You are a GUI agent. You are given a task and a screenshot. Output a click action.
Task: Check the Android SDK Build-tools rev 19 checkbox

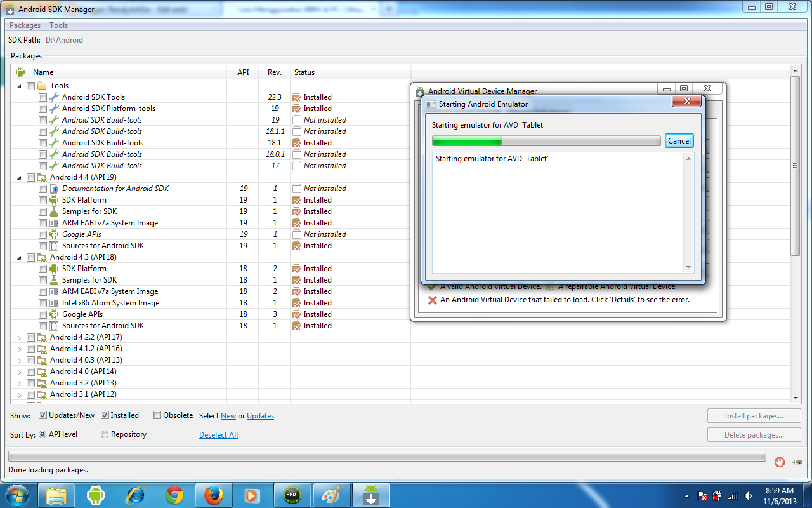(43, 120)
